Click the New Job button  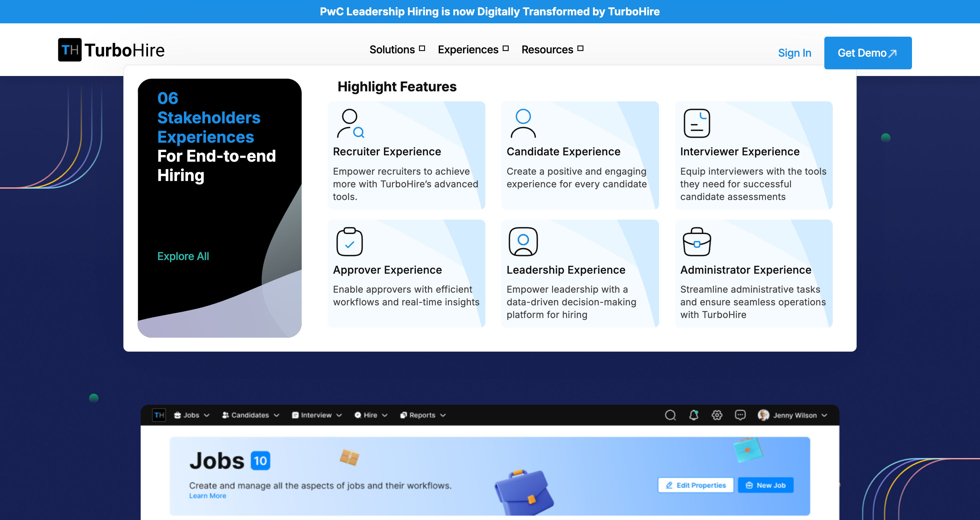tap(765, 485)
